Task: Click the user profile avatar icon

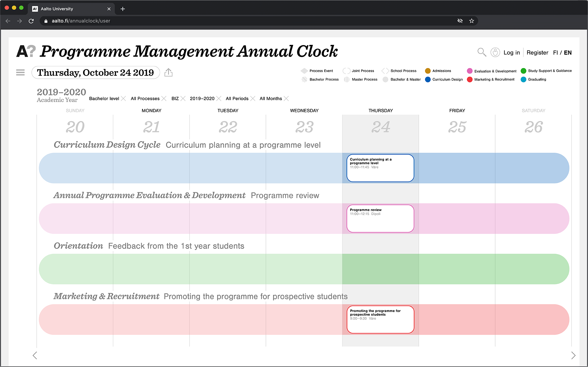Action: [495, 52]
